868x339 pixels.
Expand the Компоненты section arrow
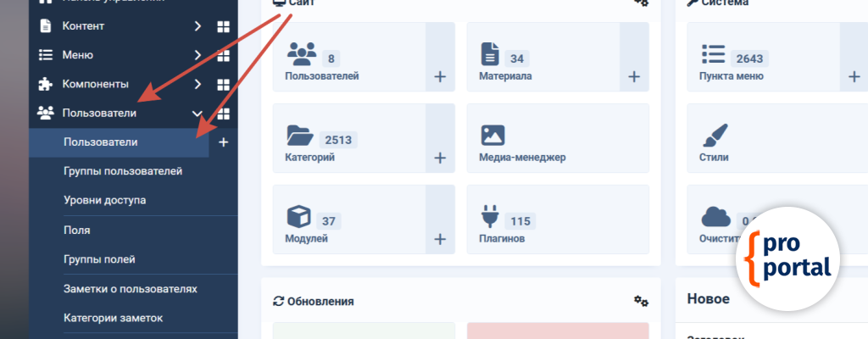[x=198, y=84]
